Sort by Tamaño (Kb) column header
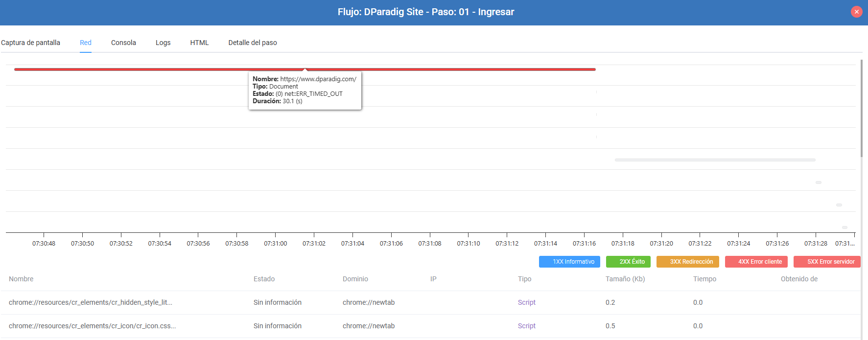The height and width of the screenshot is (340, 868). pyautogui.click(x=625, y=279)
